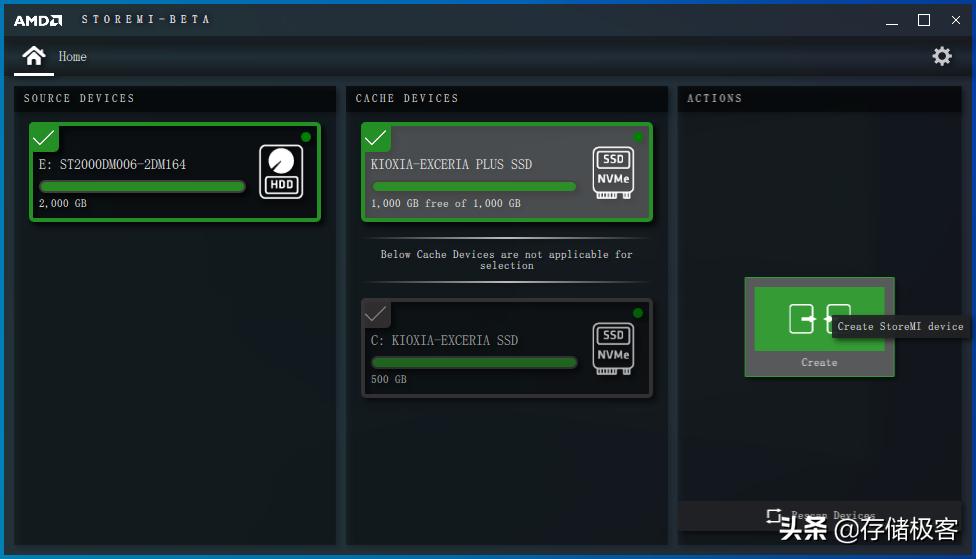Toggle the grayed checkmark on C: KIOXIA-EXCERIA SSD
The height and width of the screenshot is (559, 976).
(376, 314)
